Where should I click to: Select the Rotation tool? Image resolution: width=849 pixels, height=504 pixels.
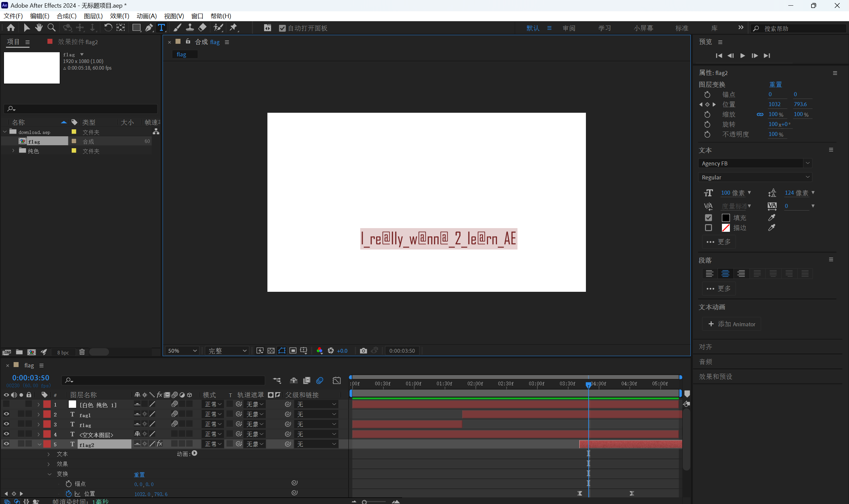pos(108,28)
